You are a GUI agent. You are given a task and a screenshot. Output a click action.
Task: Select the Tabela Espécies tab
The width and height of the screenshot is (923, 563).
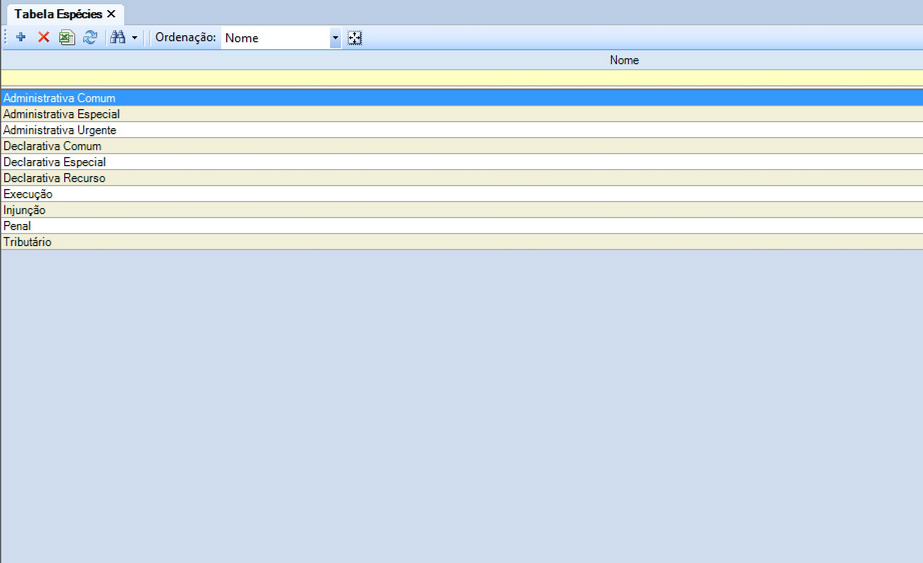[x=58, y=14]
